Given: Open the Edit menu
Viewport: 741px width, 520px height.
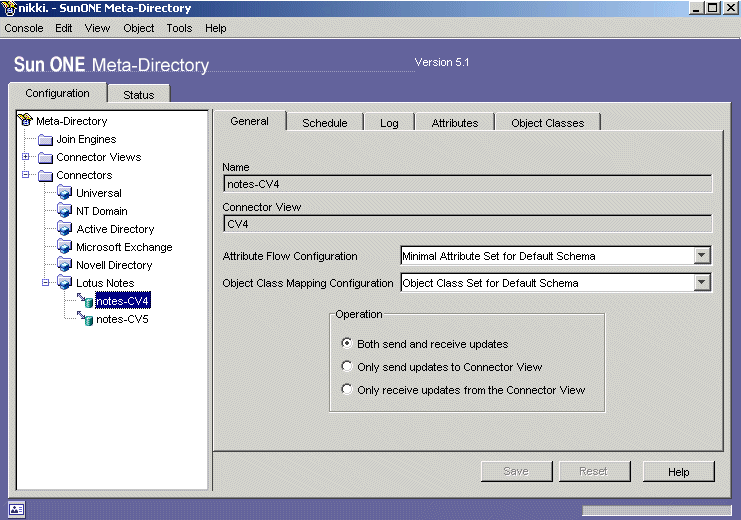Looking at the screenshot, I should click(x=64, y=28).
